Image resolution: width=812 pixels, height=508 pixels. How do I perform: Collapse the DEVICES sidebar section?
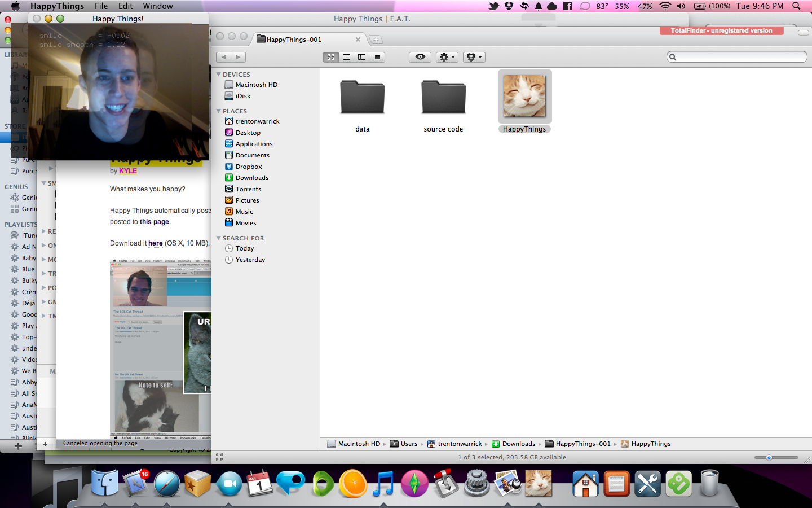click(x=219, y=75)
